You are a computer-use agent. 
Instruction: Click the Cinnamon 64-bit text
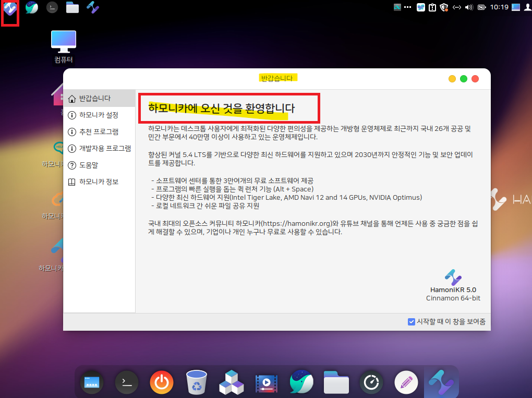pos(453,298)
